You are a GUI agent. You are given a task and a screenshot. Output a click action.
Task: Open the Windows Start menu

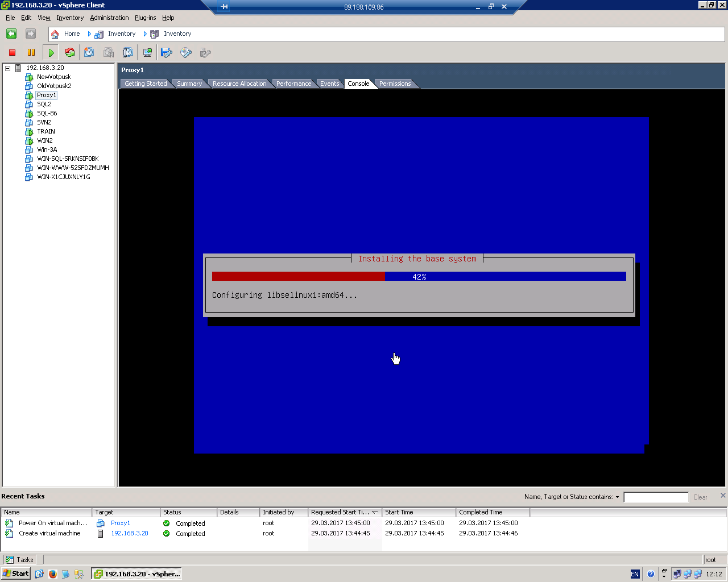point(15,573)
